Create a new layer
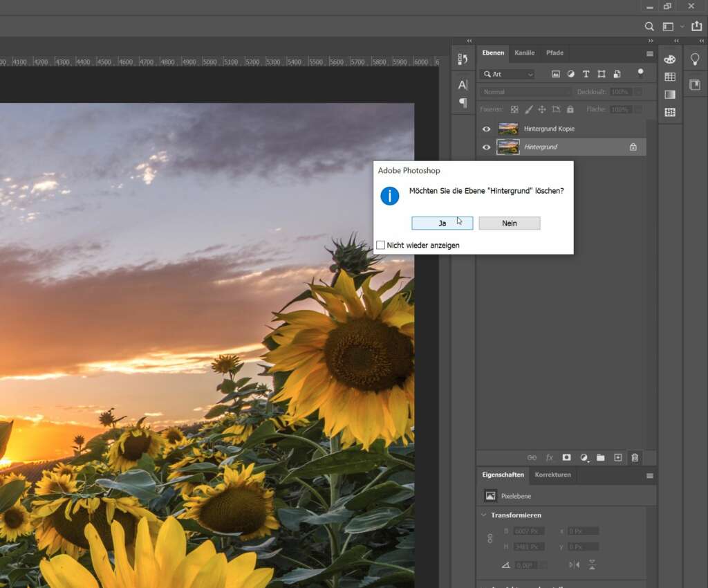 click(617, 457)
